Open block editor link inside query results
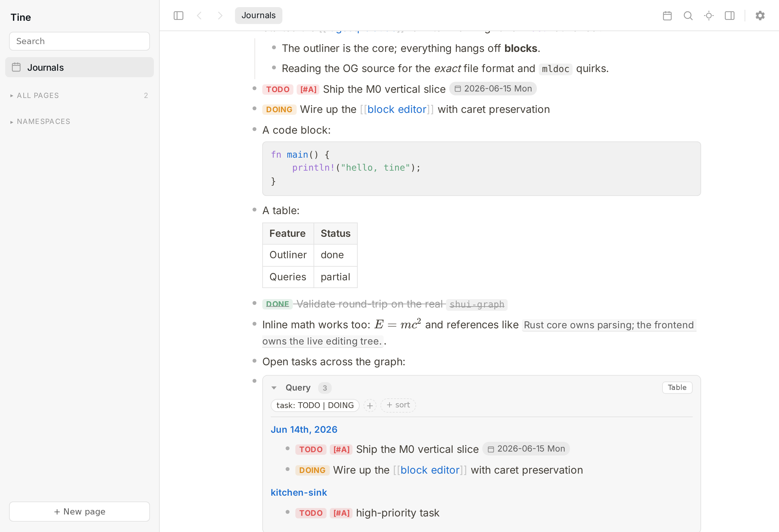779x532 pixels. pyautogui.click(x=430, y=470)
